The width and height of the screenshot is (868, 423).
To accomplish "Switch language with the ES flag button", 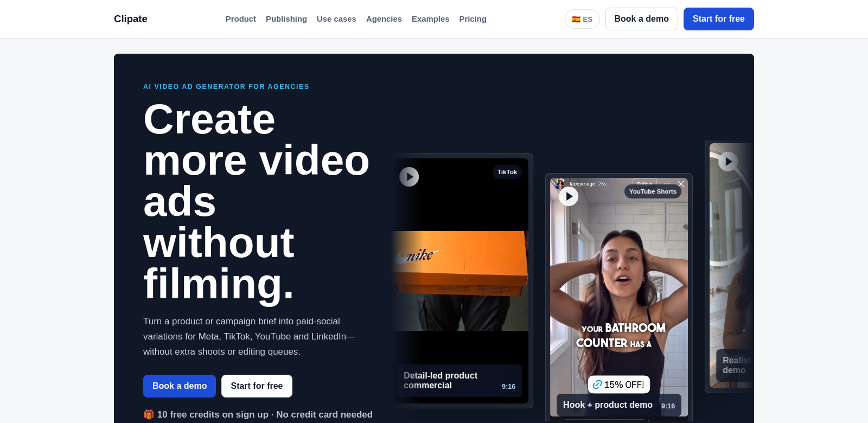I will click(x=582, y=19).
